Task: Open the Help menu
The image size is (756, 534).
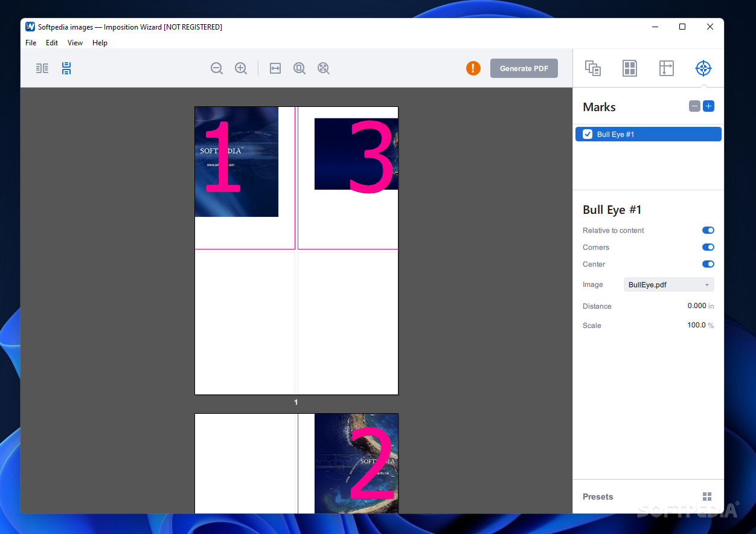Action: pos(100,43)
